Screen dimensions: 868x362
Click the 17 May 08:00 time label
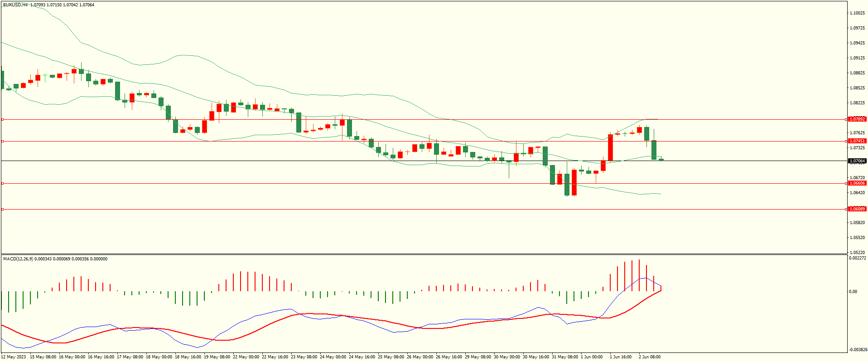click(130, 357)
